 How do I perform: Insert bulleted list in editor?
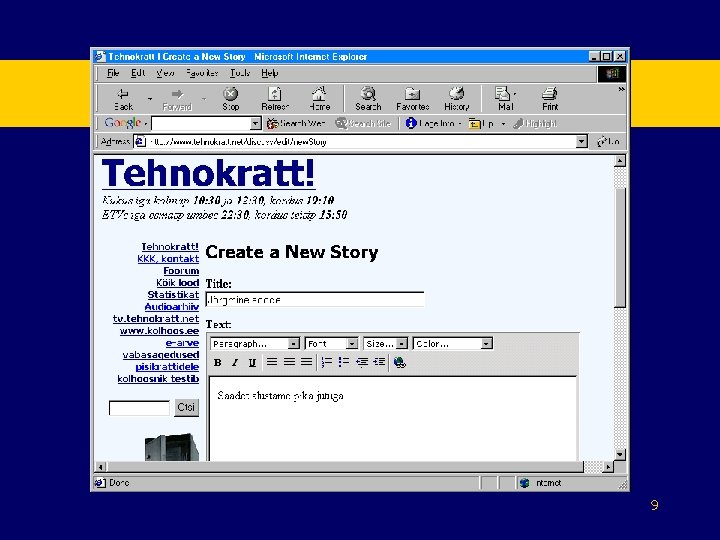(344, 362)
